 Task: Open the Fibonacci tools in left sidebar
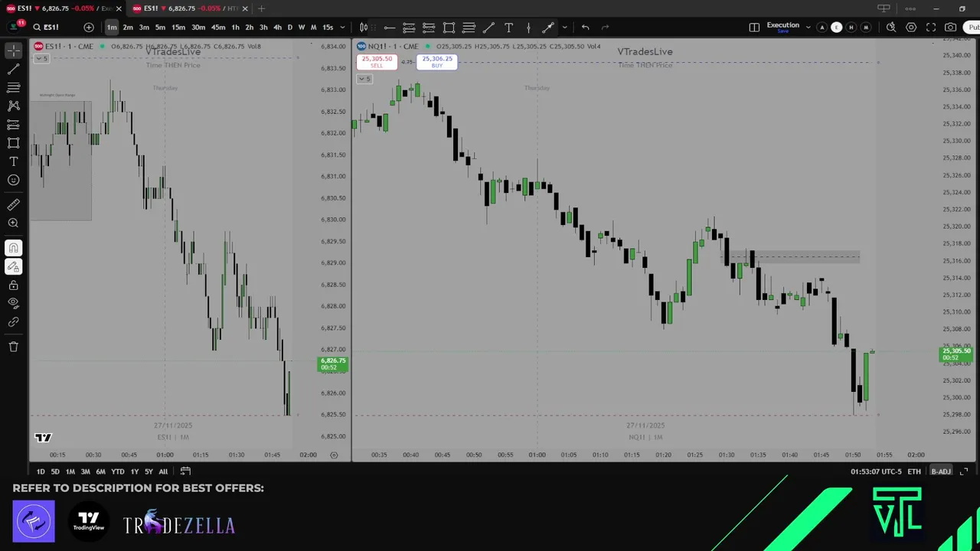click(13, 87)
